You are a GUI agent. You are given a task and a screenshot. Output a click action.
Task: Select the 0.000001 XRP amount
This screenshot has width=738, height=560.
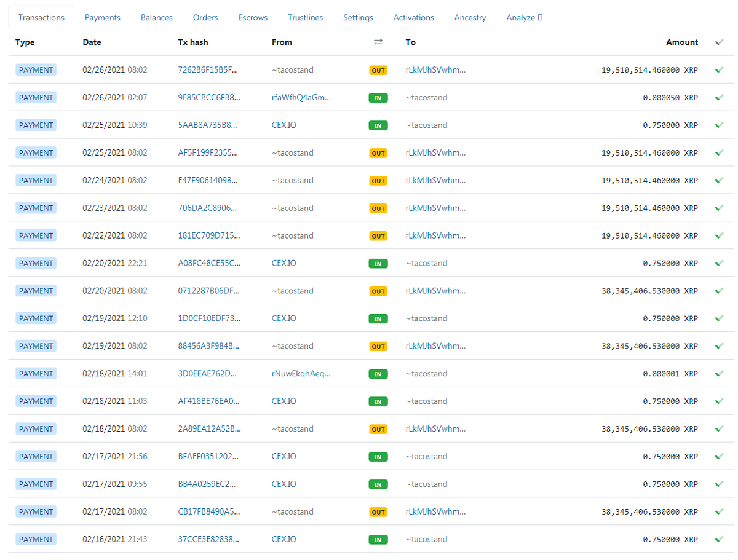click(x=670, y=374)
